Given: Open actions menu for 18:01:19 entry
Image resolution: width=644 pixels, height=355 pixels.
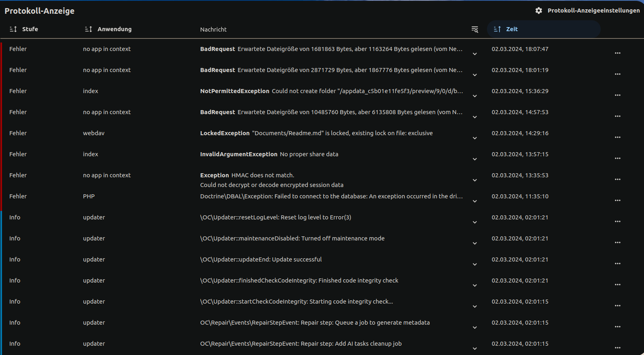Looking at the screenshot, I should 618,74.
